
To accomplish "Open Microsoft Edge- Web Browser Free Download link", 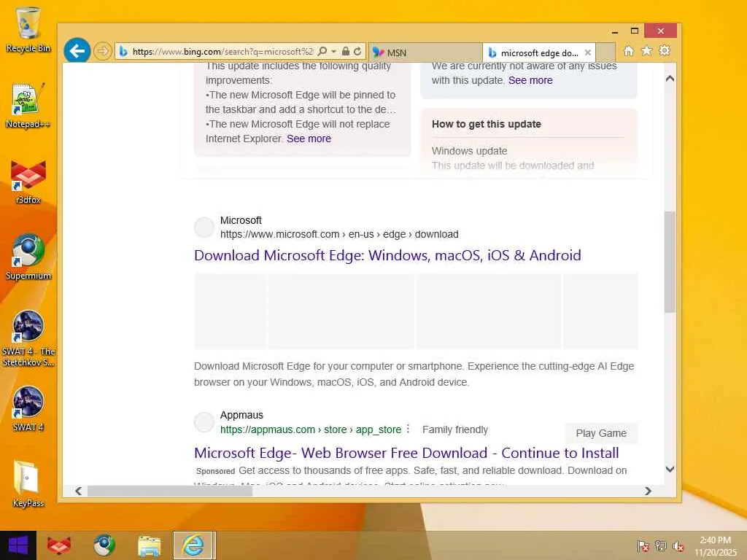I will 406,453.
